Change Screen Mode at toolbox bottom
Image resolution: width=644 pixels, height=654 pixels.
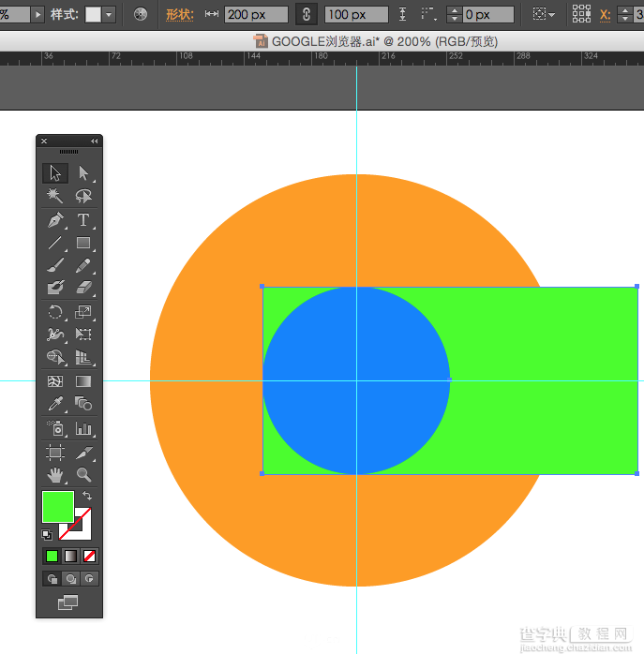point(68,602)
